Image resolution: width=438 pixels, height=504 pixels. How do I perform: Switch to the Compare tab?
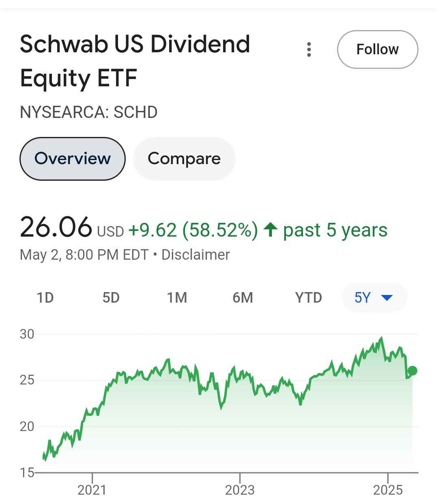pos(184,159)
